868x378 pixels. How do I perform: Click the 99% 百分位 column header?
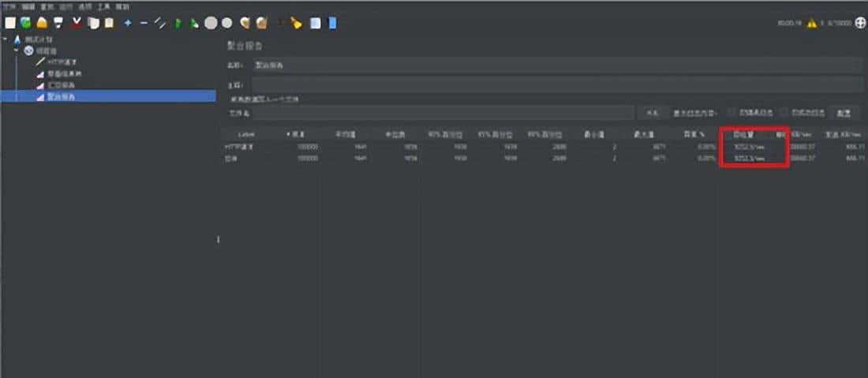coord(544,134)
